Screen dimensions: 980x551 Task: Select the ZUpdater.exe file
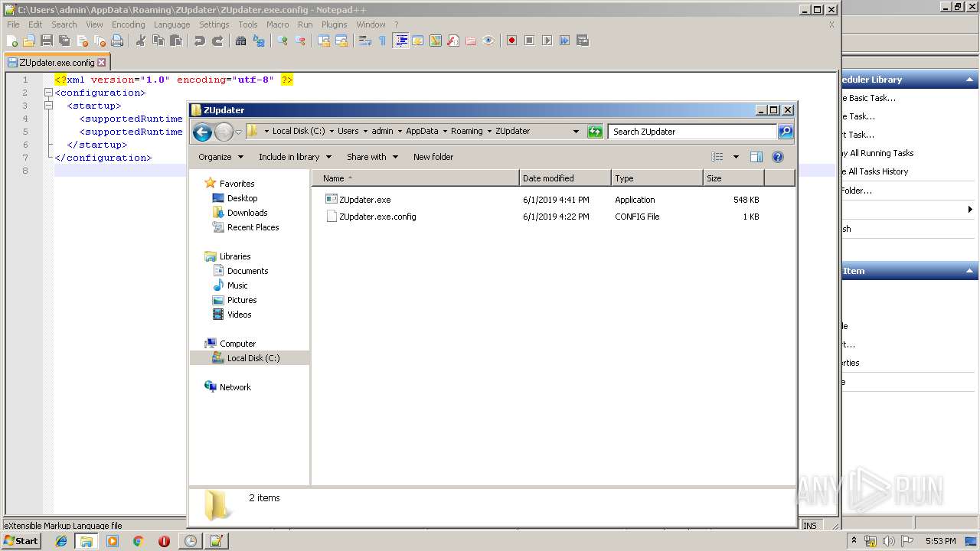pyautogui.click(x=364, y=200)
